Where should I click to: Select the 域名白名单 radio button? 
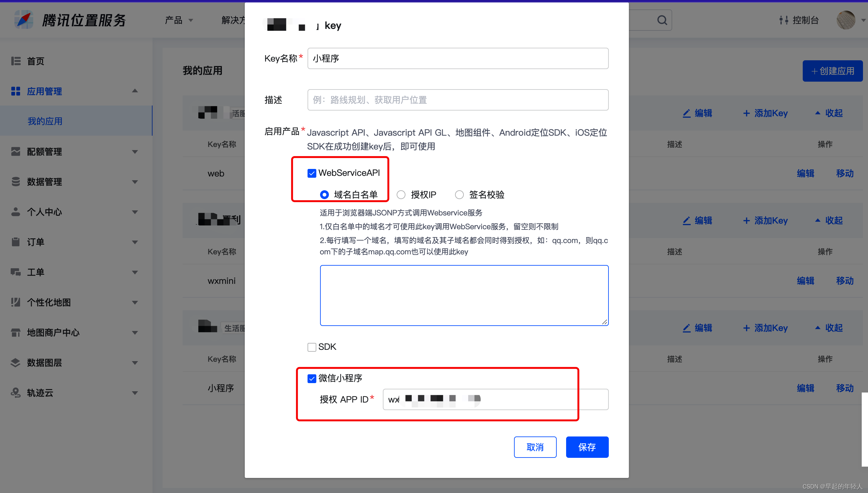point(324,195)
